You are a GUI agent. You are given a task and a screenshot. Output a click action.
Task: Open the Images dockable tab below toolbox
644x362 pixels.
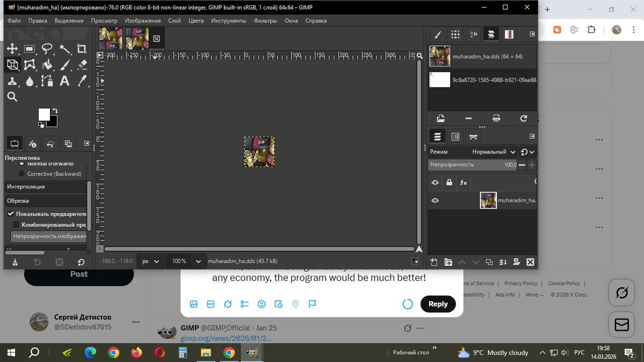pos(68,143)
